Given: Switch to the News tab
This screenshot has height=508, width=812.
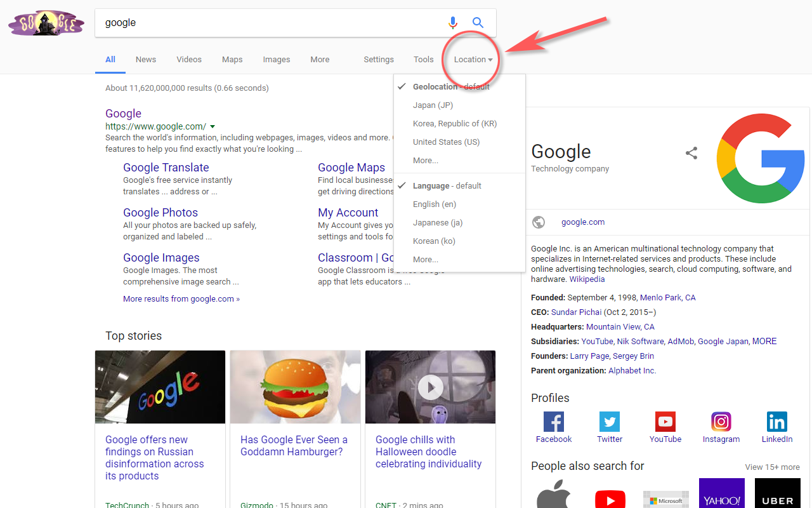Looking at the screenshot, I should tap(145, 59).
